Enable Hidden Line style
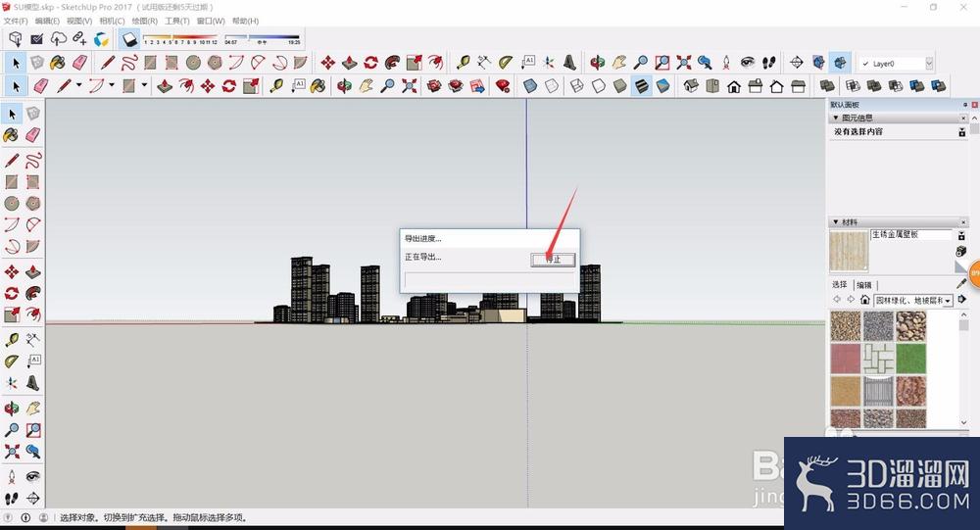Viewport: 980px width, 530px height. click(598, 85)
